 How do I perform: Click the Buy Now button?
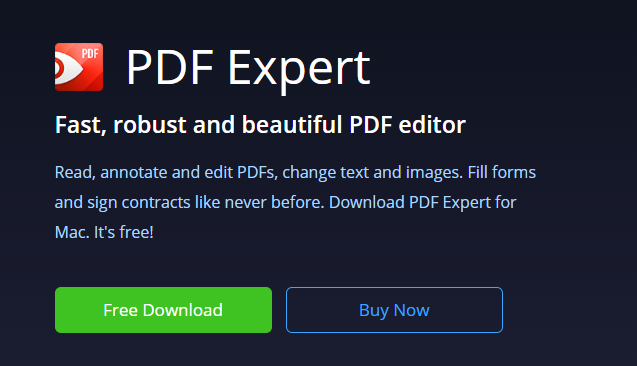394,310
